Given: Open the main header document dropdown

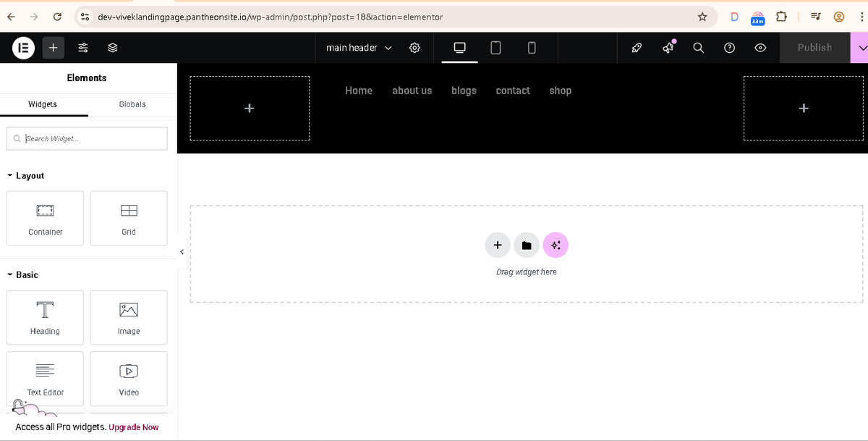Looking at the screenshot, I should tap(359, 48).
